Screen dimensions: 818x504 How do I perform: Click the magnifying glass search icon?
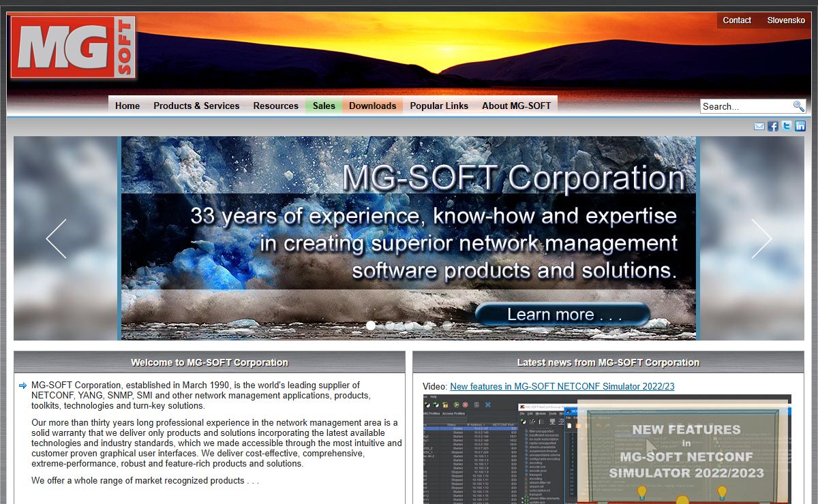(798, 106)
